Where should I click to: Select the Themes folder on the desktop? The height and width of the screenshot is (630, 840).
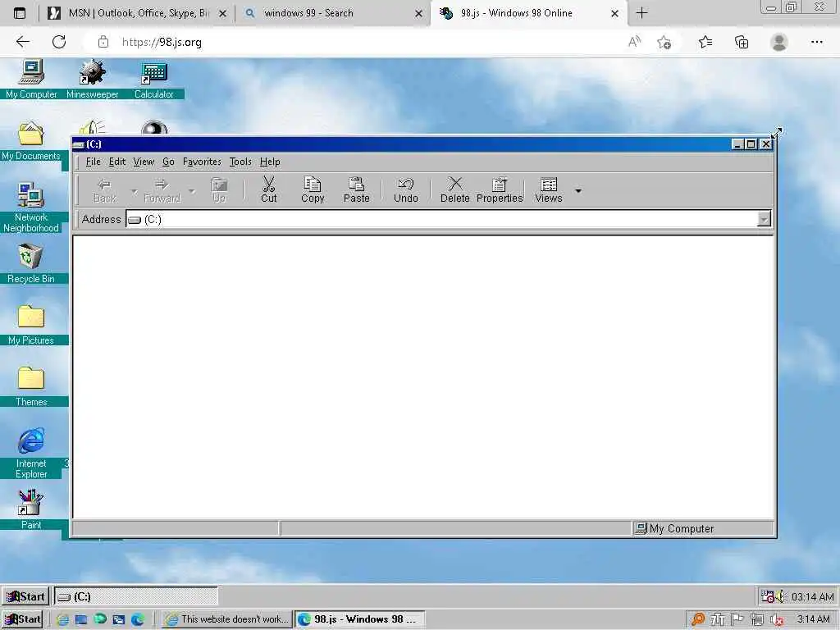[x=31, y=387]
